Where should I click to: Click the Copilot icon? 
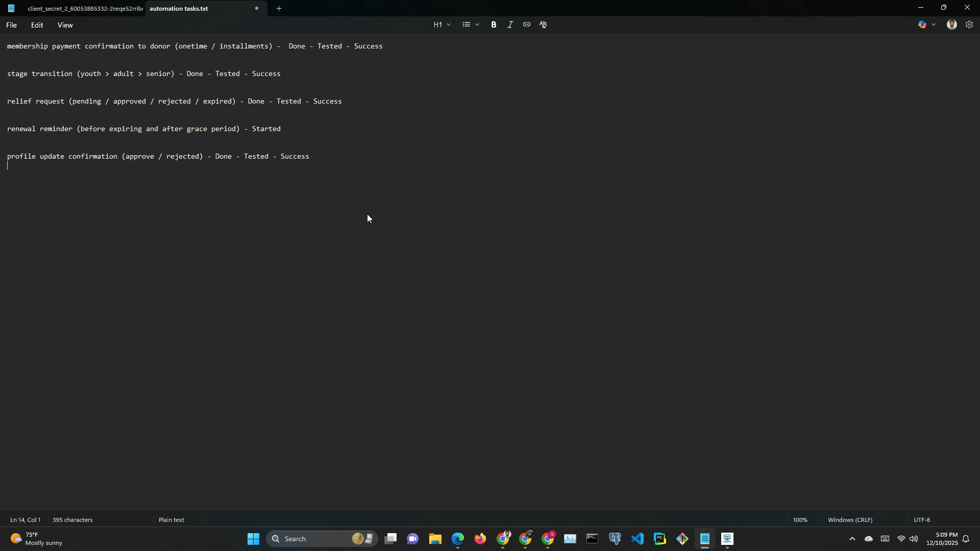[x=922, y=24]
